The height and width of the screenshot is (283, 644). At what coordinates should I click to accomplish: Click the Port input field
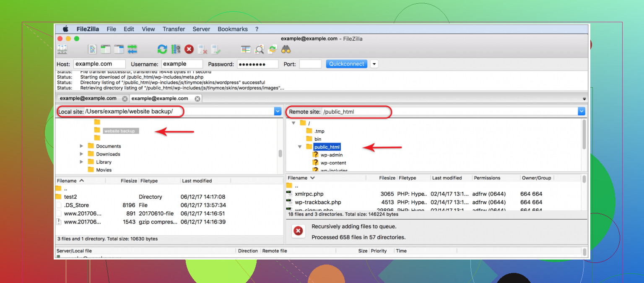click(x=310, y=64)
